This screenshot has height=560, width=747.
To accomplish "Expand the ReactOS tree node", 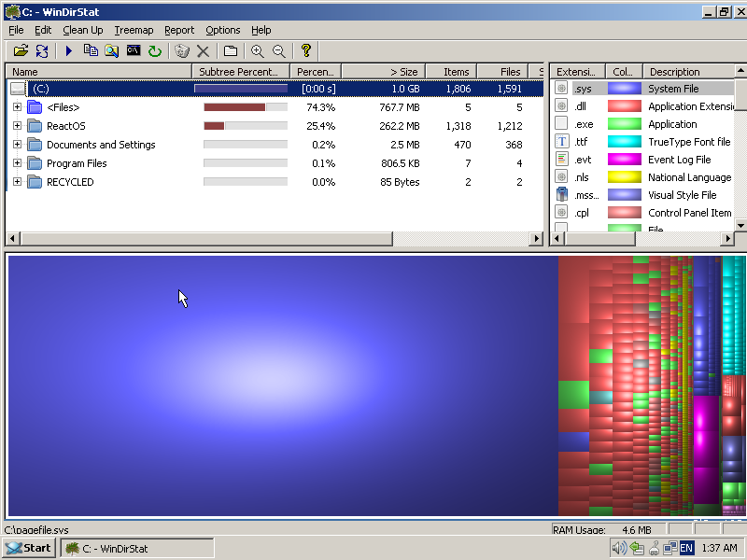I will click(17, 126).
